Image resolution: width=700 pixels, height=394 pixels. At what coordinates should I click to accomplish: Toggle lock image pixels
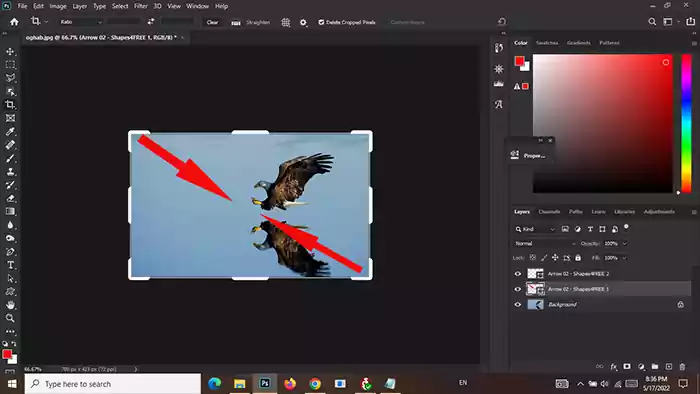point(544,257)
